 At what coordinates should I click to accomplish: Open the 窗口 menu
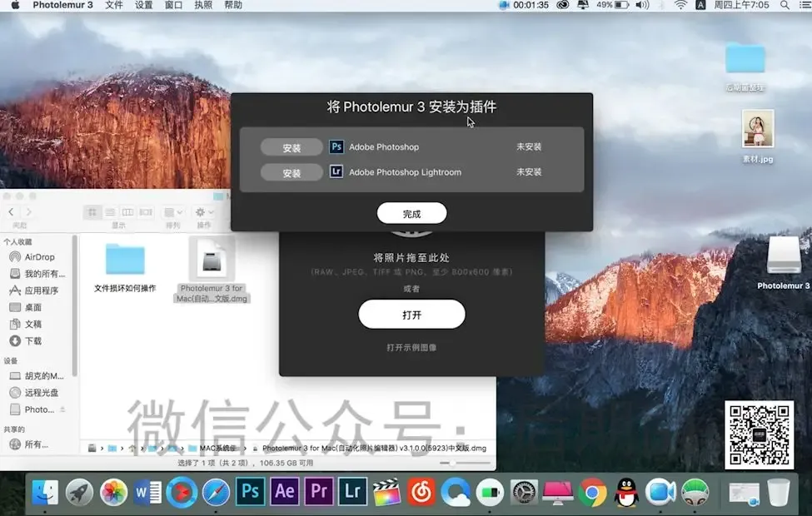pyautogui.click(x=173, y=5)
